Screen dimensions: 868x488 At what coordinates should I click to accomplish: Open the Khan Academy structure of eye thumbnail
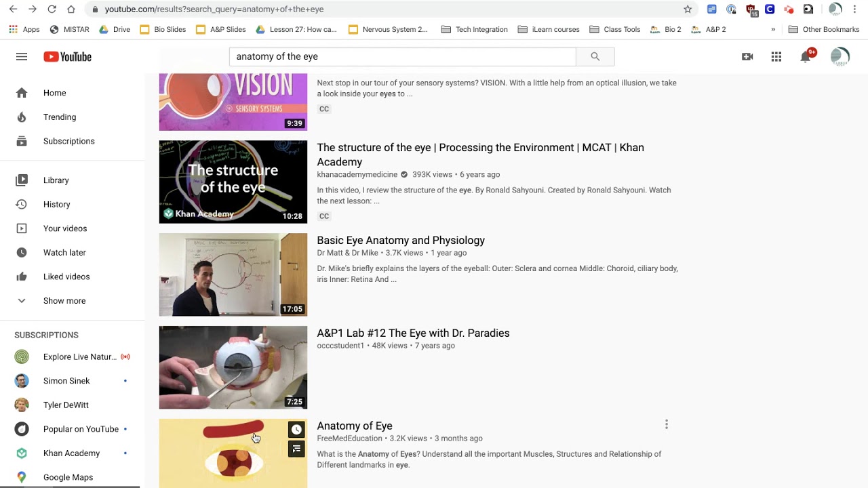(233, 182)
